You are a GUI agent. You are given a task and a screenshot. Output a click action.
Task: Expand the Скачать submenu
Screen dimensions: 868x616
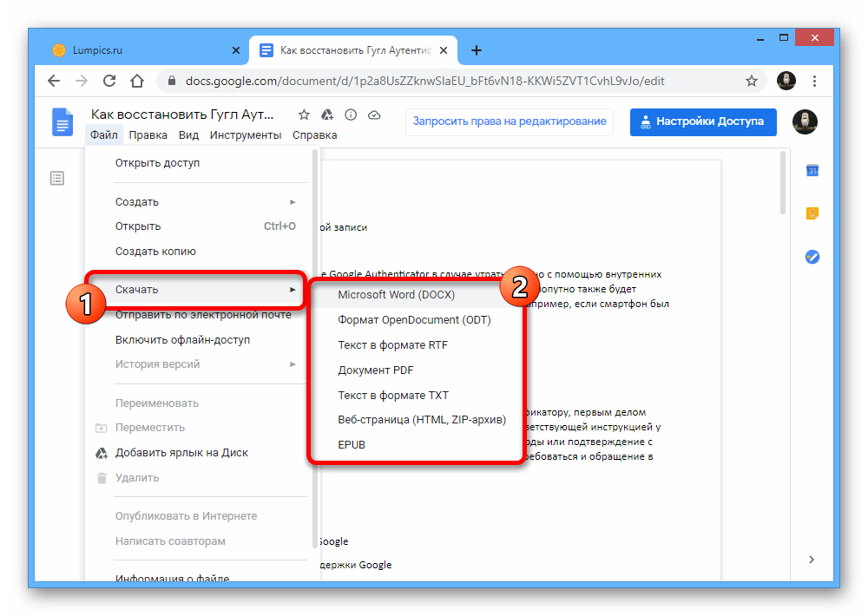(205, 289)
